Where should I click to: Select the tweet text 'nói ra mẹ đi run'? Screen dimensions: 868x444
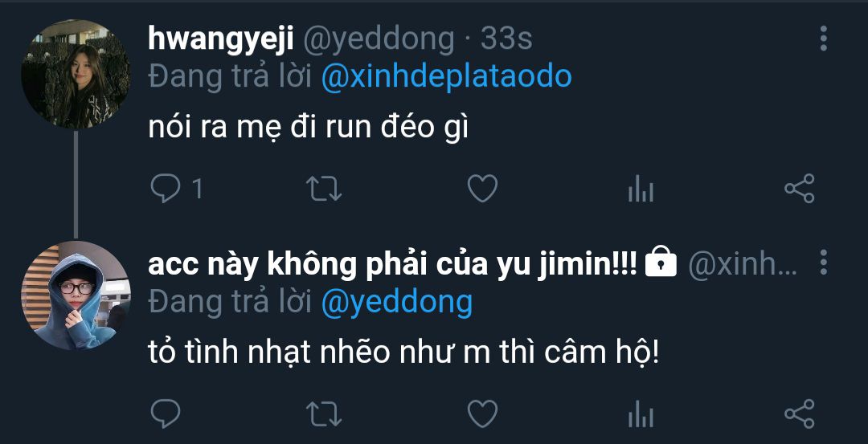pos(260,128)
